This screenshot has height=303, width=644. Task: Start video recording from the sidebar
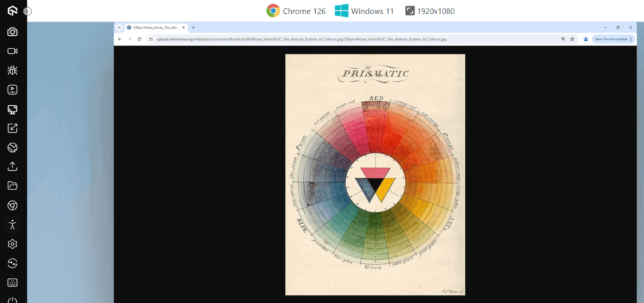point(12,51)
